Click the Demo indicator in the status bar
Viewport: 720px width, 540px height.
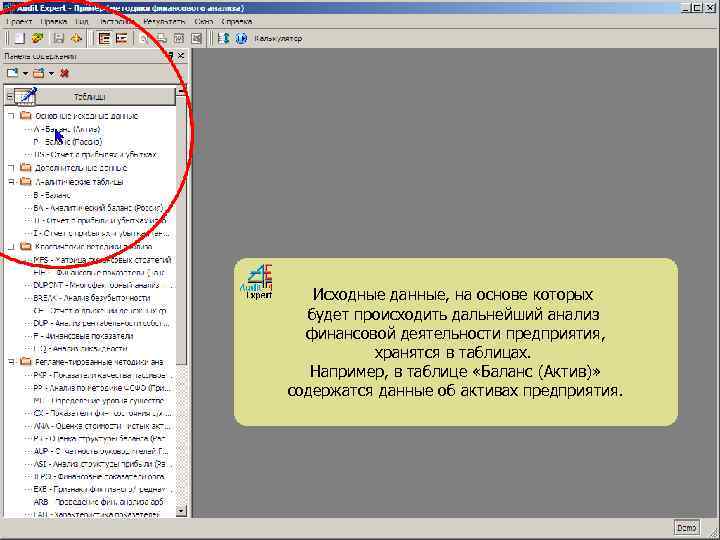pyautogui.click(x=687, y=528)
